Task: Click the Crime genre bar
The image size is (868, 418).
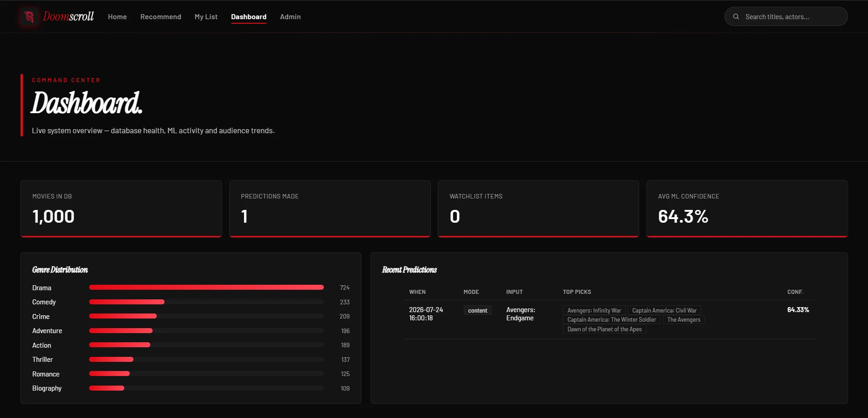Action: point(206,316)
